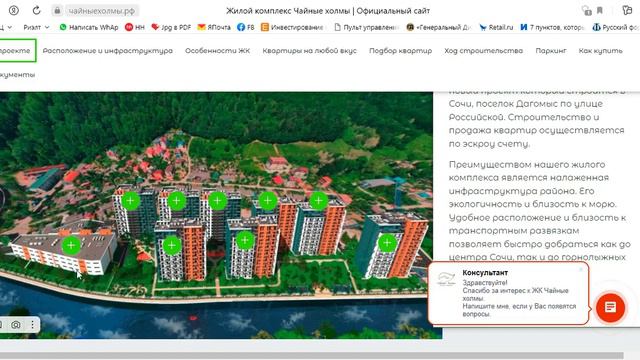Open the three-dot menu on the image toolbar

click(32, 324)
